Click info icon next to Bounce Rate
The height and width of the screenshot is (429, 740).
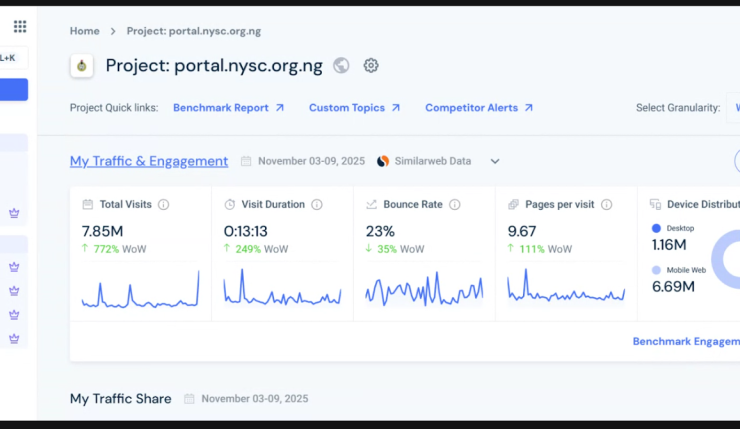coord(454,205)
